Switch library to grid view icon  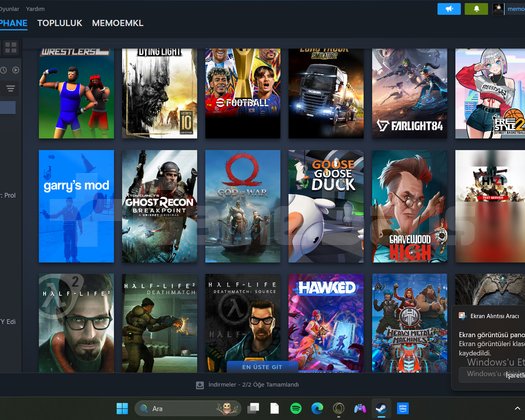click(10, 48)
